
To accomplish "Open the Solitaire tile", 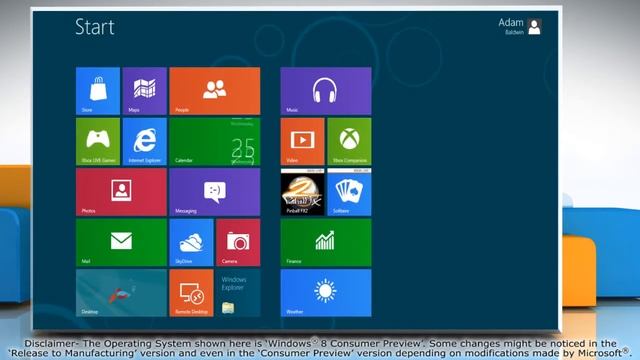I will point(349,192).
